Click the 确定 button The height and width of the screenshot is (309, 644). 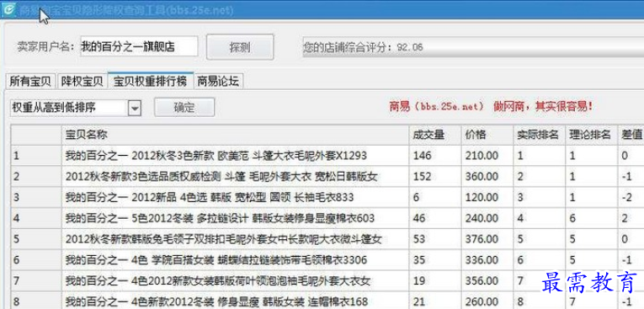pyautogui.click(x=184, y=108)
